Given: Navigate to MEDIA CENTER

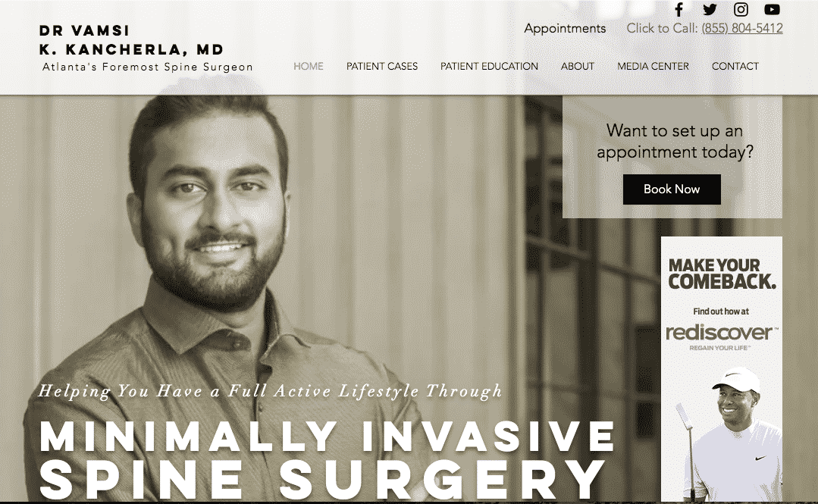Looking at the screenshot, I should pyautogui.click(x=653, y=66).
